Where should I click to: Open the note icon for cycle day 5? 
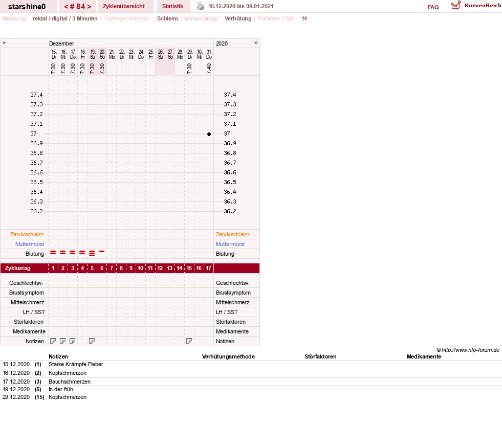click(x=92, y=341)
